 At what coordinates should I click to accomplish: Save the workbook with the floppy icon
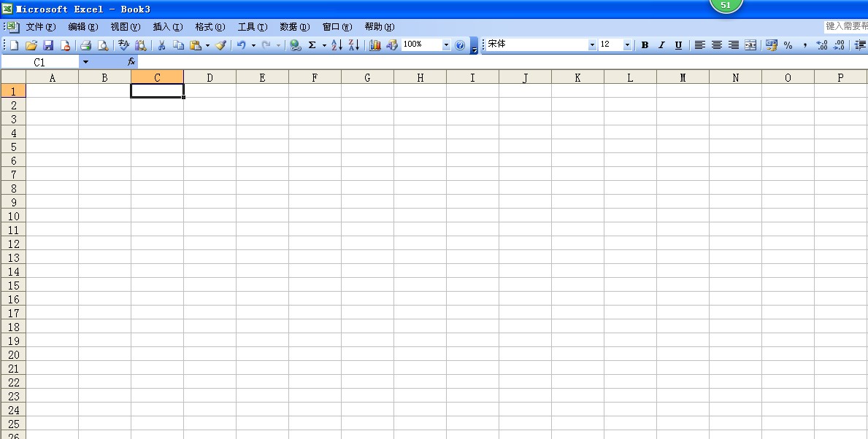click(48, 45)
